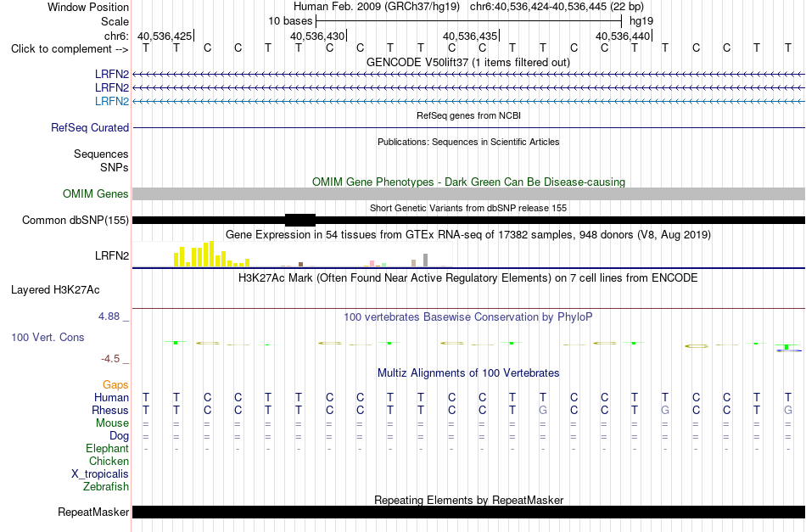Click the chr6: ruler label

(117, 36)
